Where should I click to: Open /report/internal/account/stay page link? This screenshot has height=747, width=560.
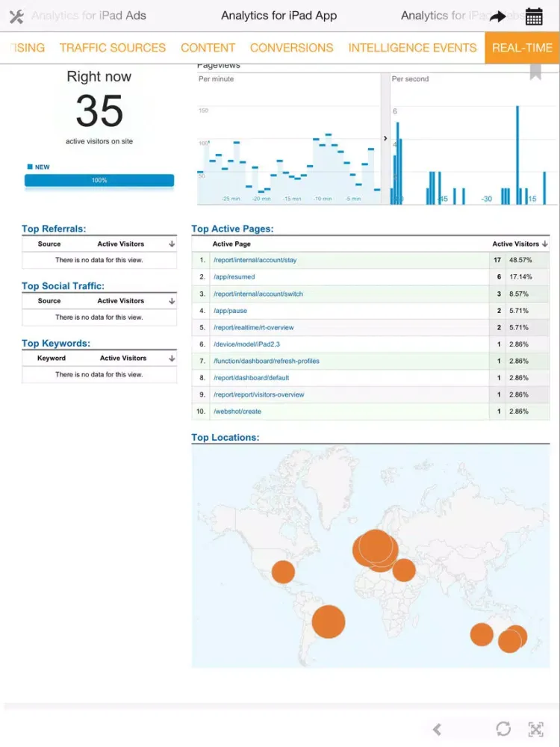[x=255, y=260]
